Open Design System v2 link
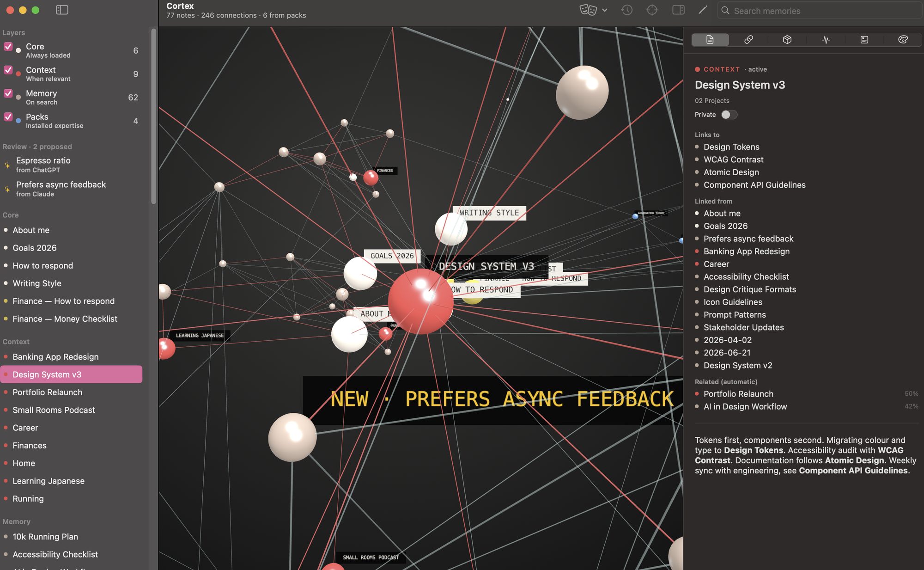This screenshot has height=570, width=924. click(738, 366)
